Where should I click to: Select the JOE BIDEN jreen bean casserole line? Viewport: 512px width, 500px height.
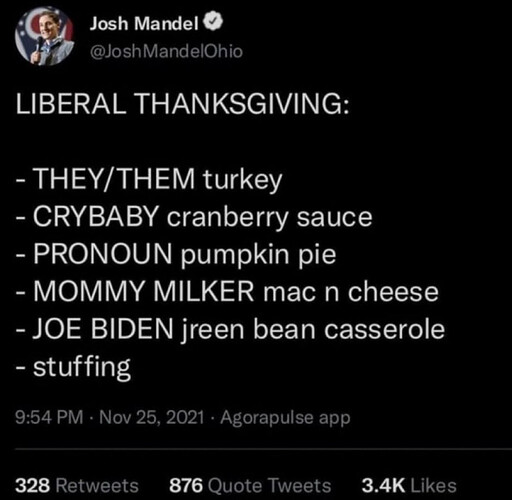point(230,329)
